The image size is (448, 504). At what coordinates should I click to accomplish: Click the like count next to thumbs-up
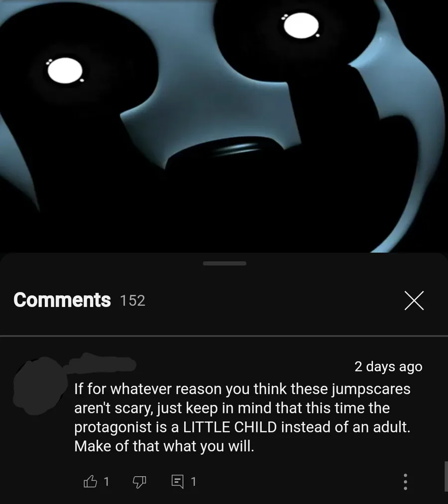coord(107,482)
